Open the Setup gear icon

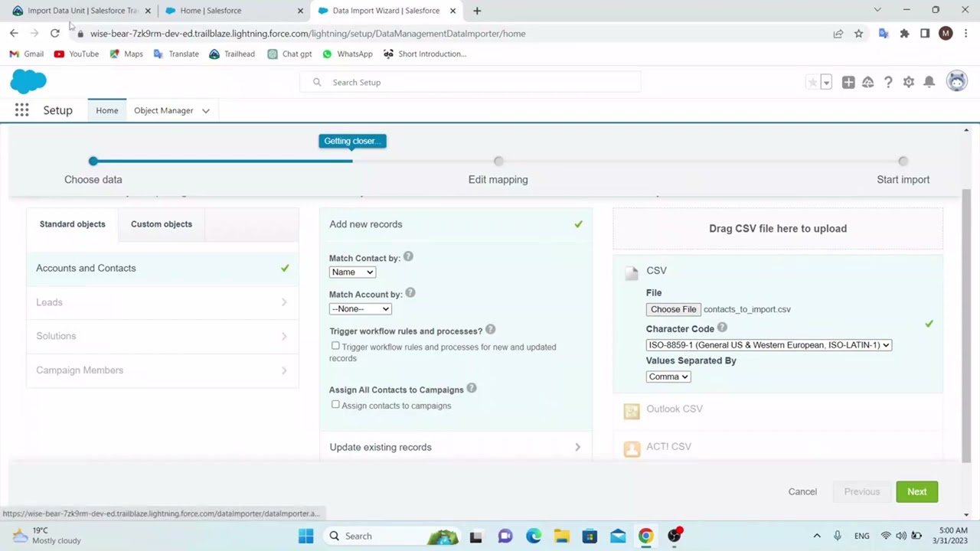point(909,82)
